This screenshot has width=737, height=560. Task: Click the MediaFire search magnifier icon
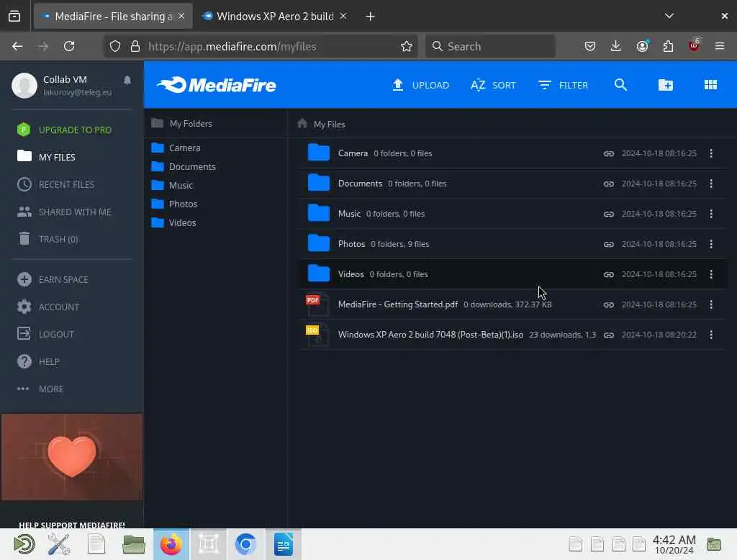pyautogui.click(x=620, y=85)
